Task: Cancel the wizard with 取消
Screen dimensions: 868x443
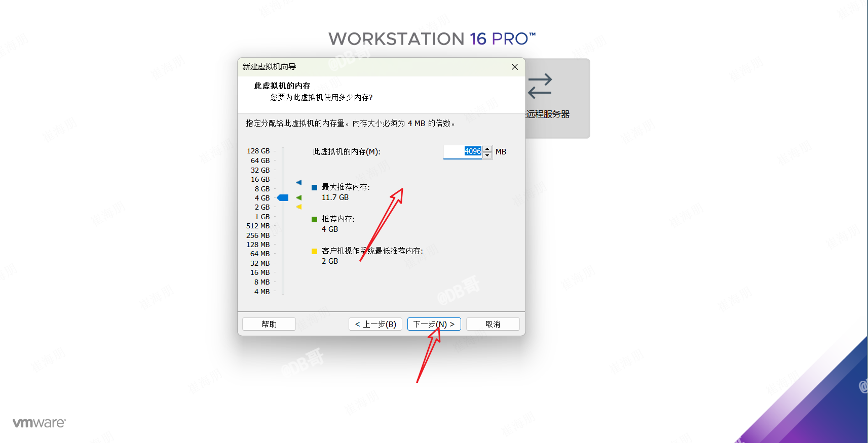Action: (x=493, y=324)
